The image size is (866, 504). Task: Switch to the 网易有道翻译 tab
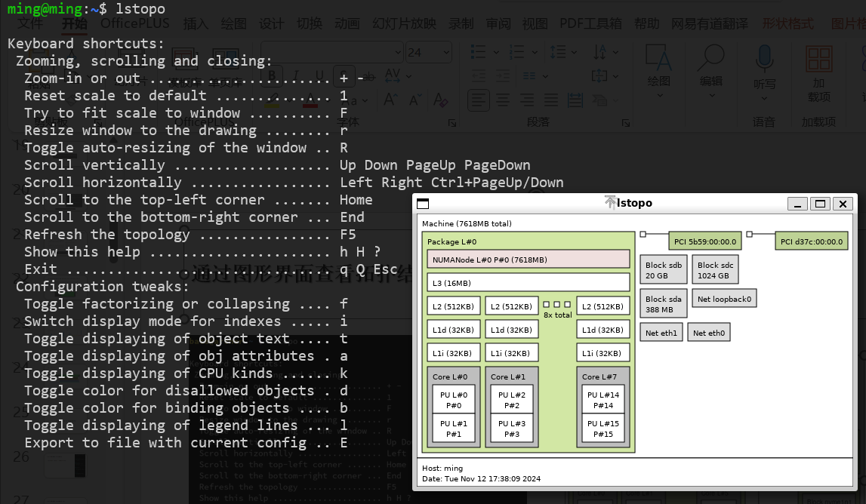pyautogui.click(x=710, y=23)
